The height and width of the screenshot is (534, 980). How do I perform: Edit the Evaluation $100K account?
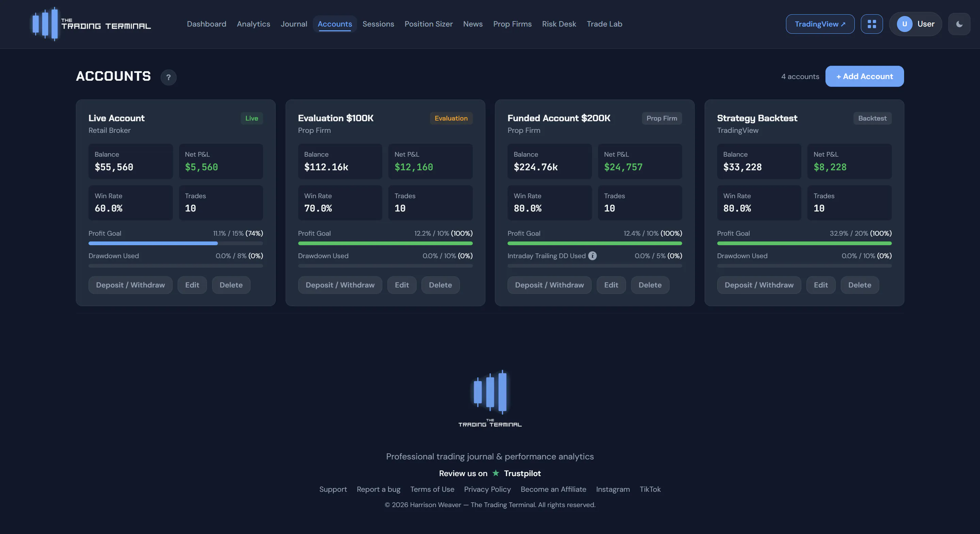click(402, 285)
